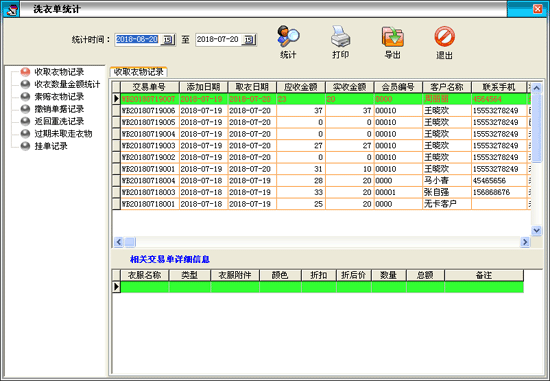The width and height of the screenshot is (550, 381).
Task: Click the 颜色 detail column header
Action: 280,275
